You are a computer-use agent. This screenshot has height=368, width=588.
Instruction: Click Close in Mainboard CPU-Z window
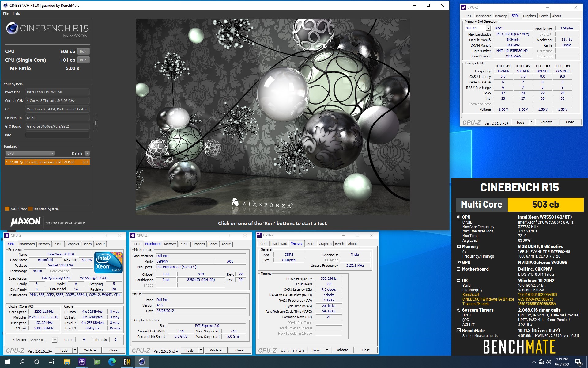pos(239,350)
